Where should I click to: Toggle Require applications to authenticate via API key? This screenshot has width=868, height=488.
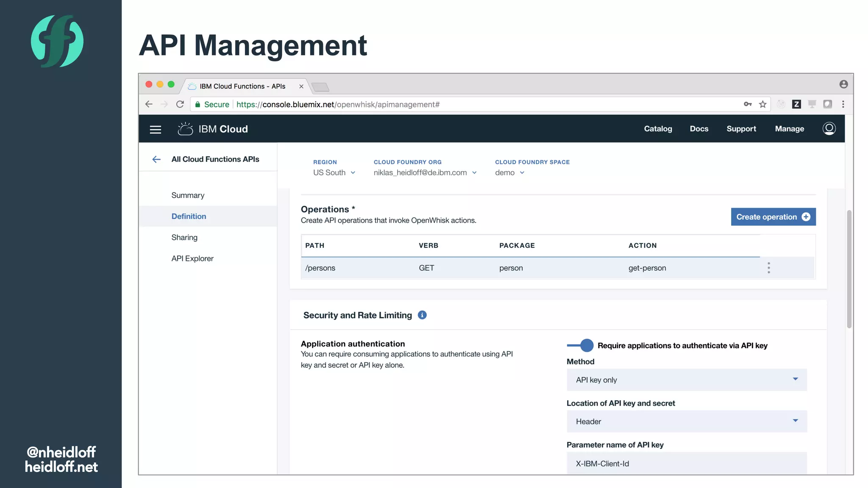pyautogui.click(x=580, y=345)
